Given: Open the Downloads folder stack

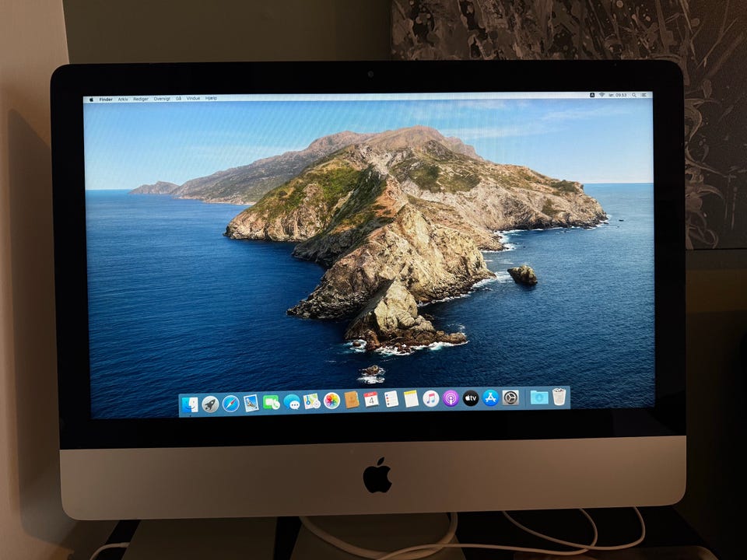Looking at the screenshot, I should pyautogui.click(x=539, y=397).
